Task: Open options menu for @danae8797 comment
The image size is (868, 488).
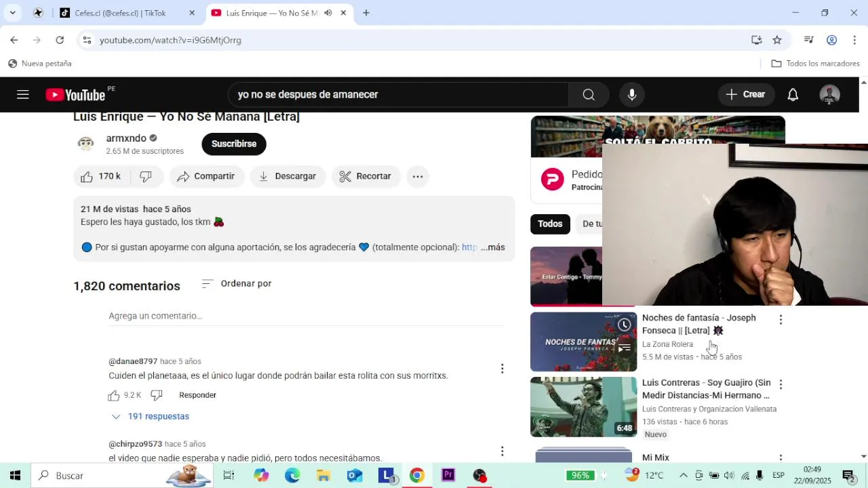Action: click(502, 369)
